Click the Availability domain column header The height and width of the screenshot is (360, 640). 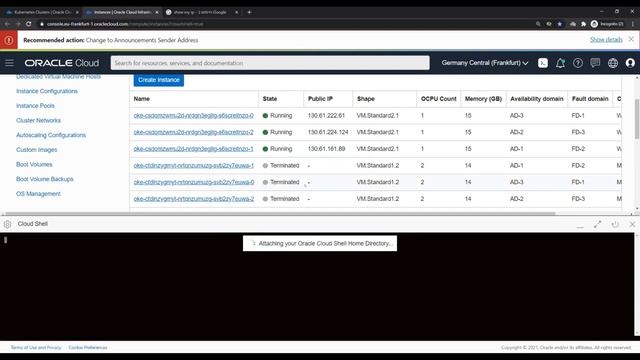537,99
